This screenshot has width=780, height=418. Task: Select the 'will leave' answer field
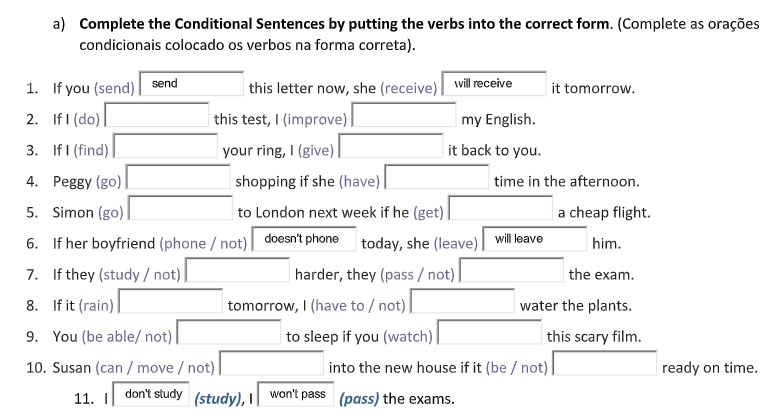[535, 239]
